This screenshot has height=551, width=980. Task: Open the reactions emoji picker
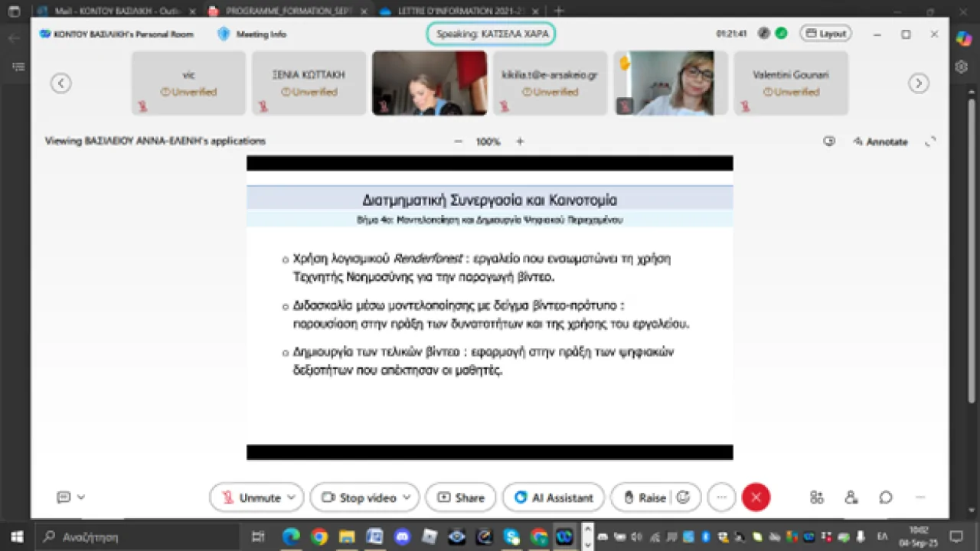point(684,497)
